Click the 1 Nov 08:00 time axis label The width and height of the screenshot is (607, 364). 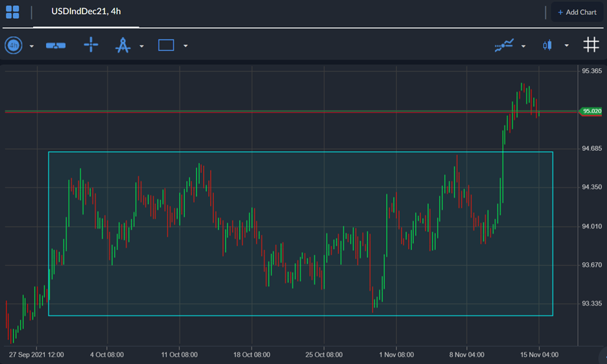[396, 355]
